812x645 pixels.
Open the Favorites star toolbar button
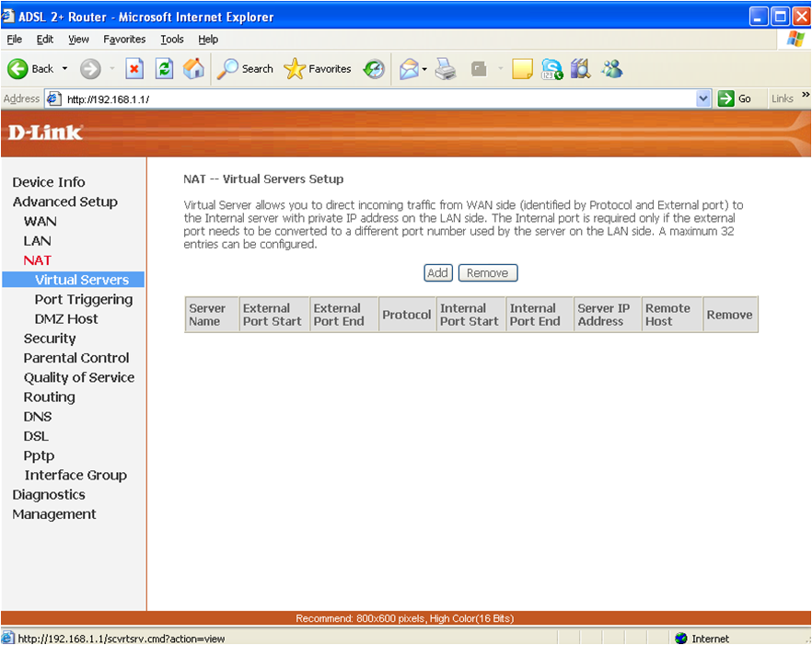click(318, 69)
